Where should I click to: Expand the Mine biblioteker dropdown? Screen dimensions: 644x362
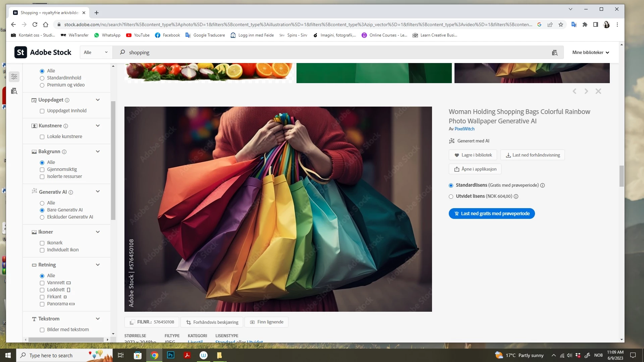[590, 52]
